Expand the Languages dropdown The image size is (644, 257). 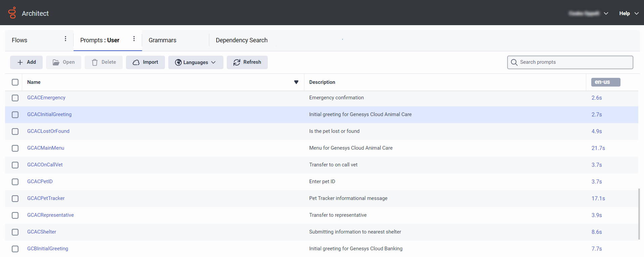click(x=196, y=62)
